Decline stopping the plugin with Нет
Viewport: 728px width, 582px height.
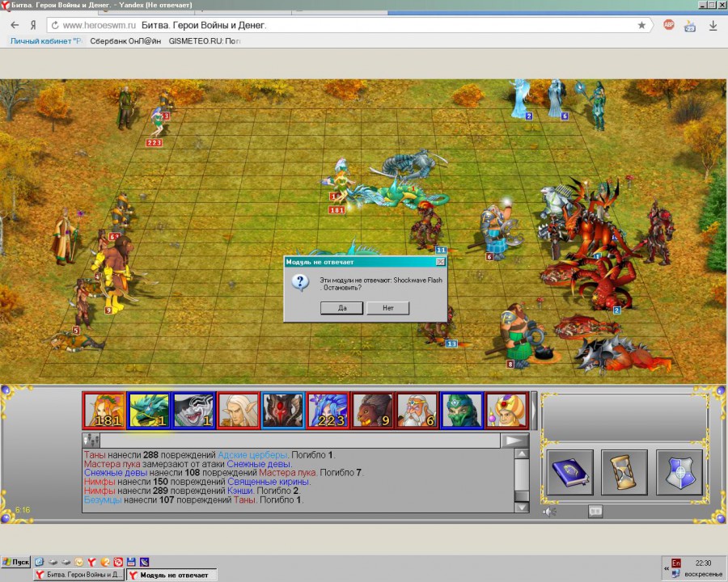pyautogui.click(x=388, y=308)
